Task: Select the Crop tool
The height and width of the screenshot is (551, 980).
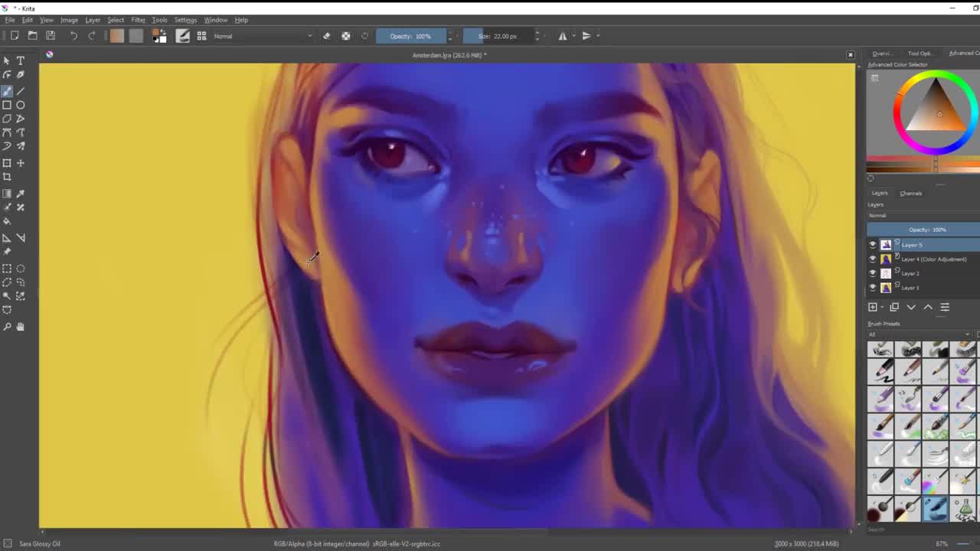Action: 7,177
